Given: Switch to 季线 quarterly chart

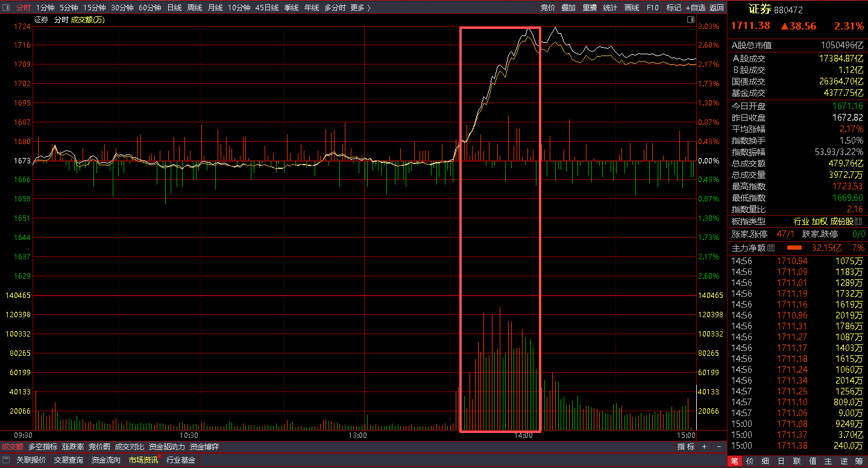Looking at the screenshot, I should [292, 8].
